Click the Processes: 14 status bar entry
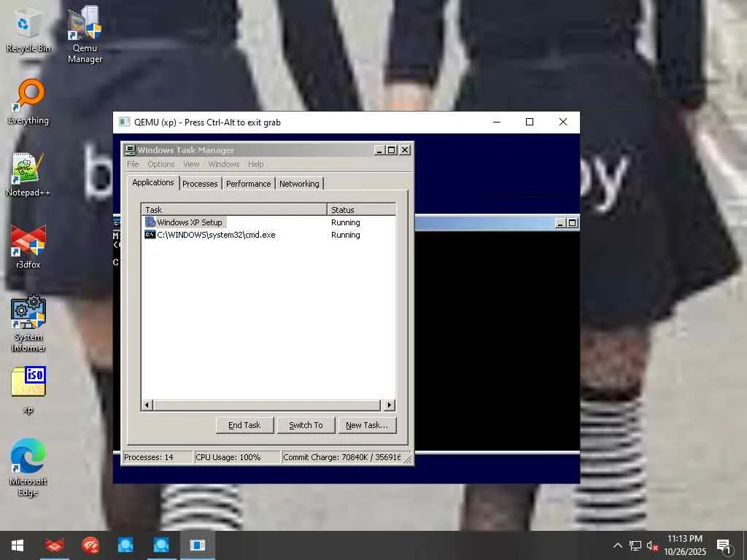Viewport: 747px width, 560px height. coord(158,457)
